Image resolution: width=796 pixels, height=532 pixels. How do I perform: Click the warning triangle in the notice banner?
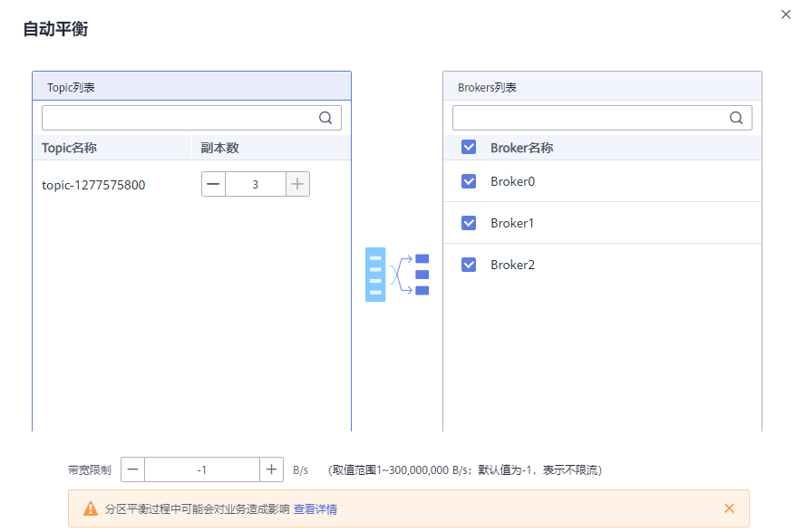click(88, 508)
